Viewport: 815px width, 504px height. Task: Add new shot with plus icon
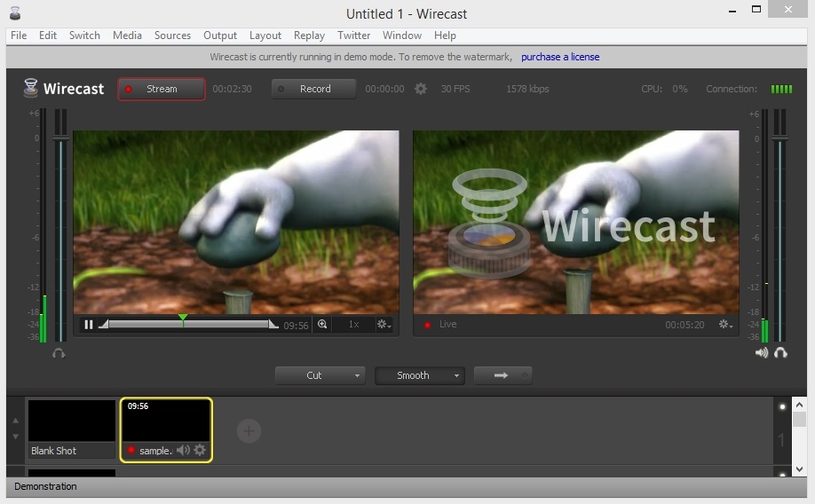pos(249,430)
